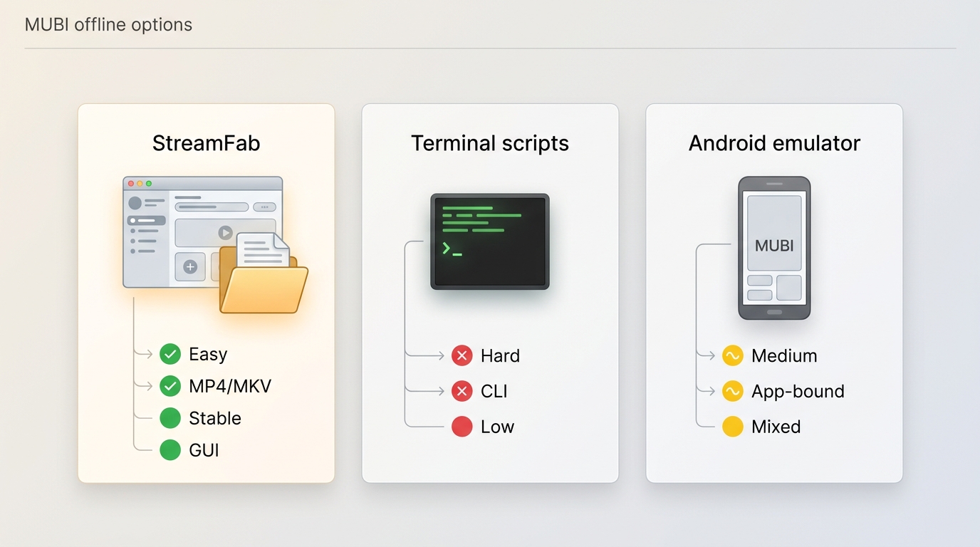Image resolution: width=980 pixels, height=547 pixels.
Task: Click the Android phone MUBI illustration
Action: pos(774,248)
